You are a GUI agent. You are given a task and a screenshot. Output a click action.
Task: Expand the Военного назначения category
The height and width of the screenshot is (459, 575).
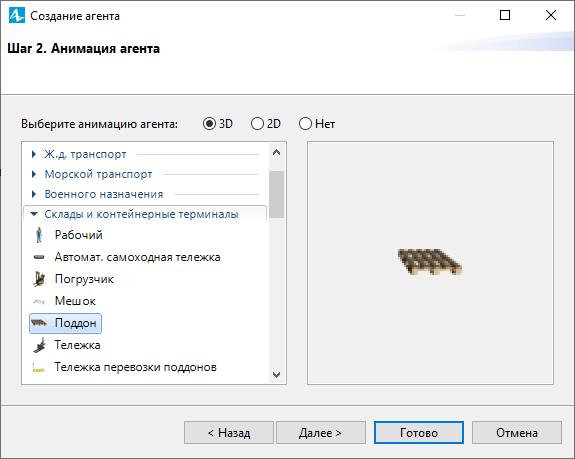pyautogui.click(x=34, y=194)
